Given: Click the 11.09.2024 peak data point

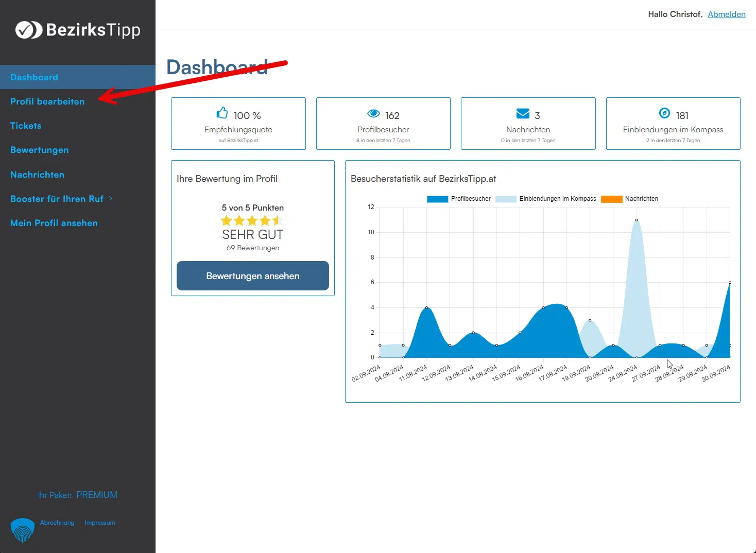Looking at the screenshot, I should [426, 307].
